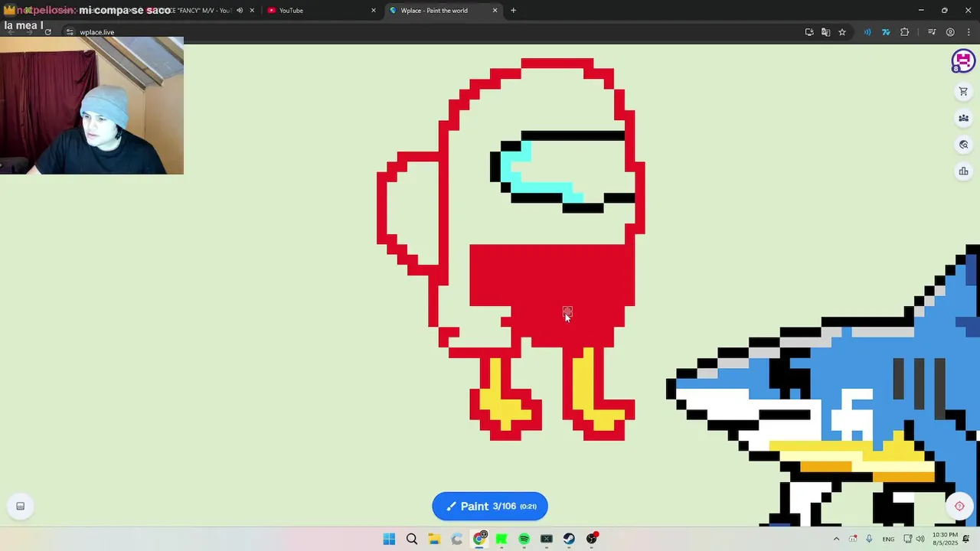Reload the wplace.live page
980x551 pixels.
click(47, 32)
